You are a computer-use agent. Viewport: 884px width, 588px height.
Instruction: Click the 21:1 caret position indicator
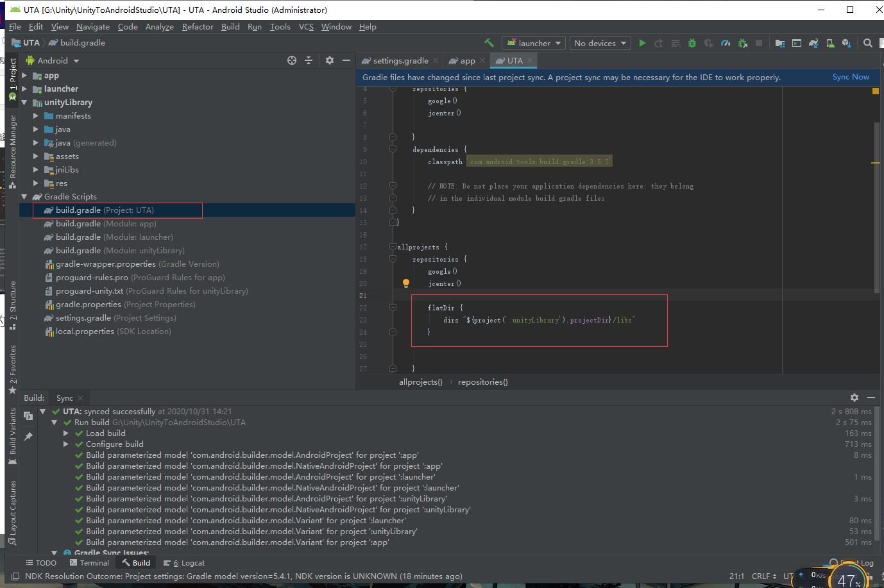[x=736, y=576]
